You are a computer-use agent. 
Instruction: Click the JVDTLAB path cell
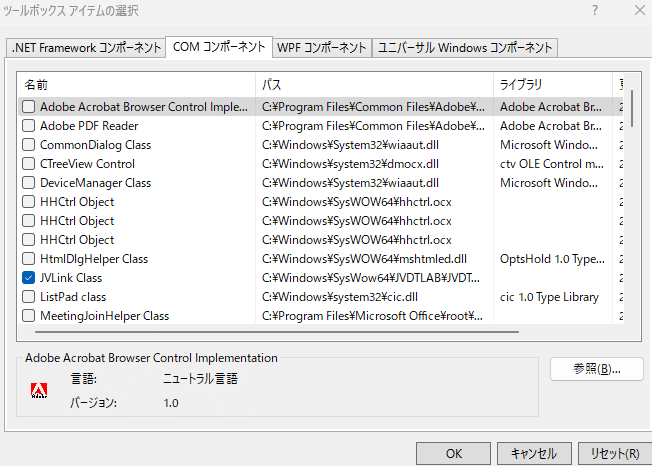click(370, 278)
